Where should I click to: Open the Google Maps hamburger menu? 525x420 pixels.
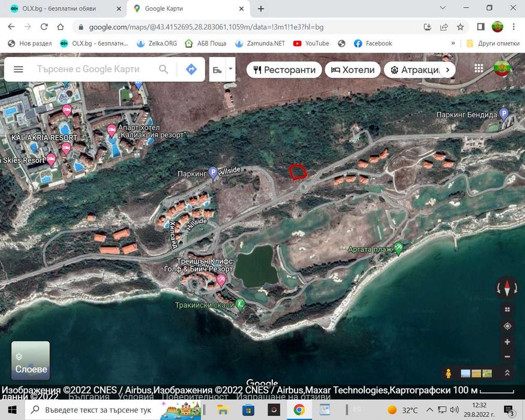[x=19, y=70]
